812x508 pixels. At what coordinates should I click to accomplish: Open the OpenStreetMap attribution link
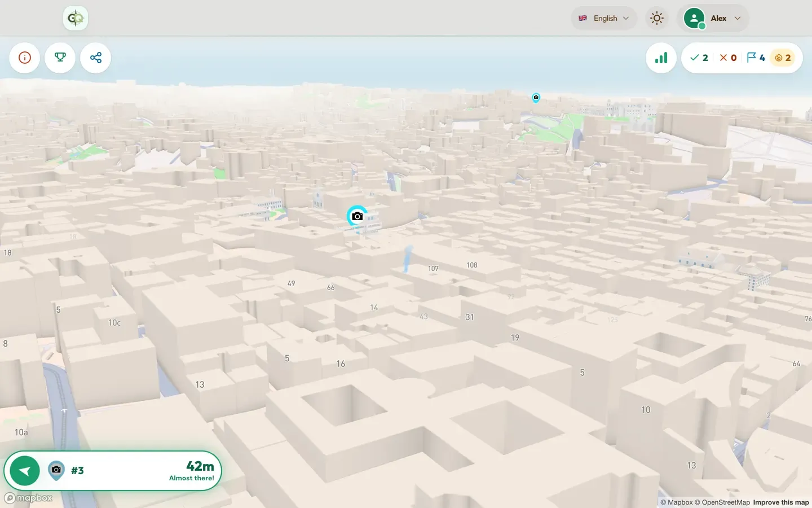pos(722,502)
